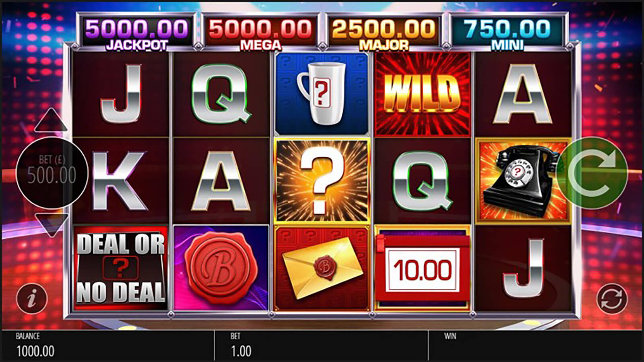Select the white mug symbol

coord(322,94)
